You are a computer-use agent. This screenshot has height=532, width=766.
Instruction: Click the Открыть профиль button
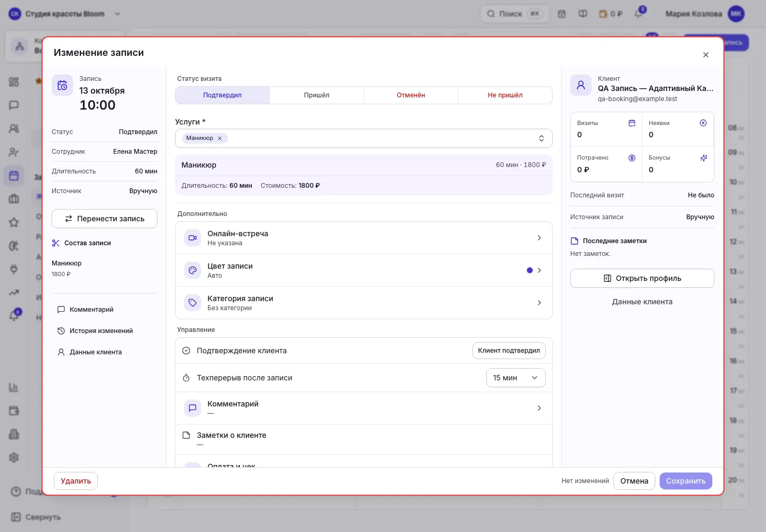pyautogui.click(x=642, y=278)
